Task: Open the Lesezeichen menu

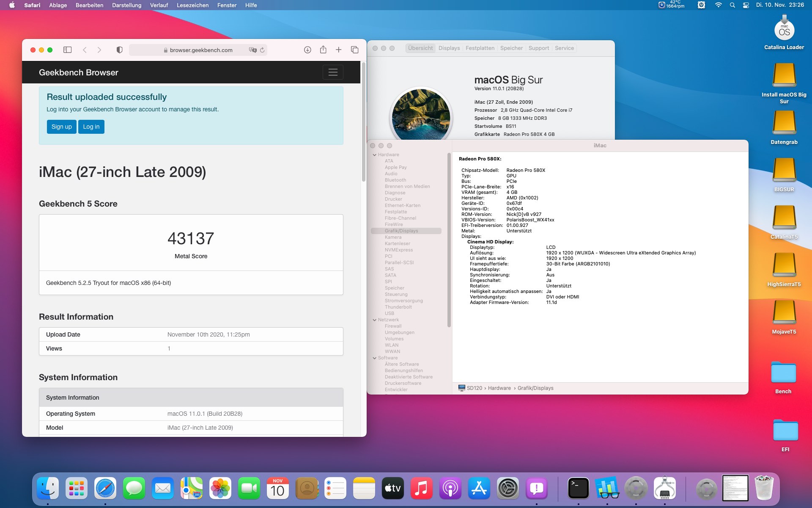Action: tap(192, 5)
